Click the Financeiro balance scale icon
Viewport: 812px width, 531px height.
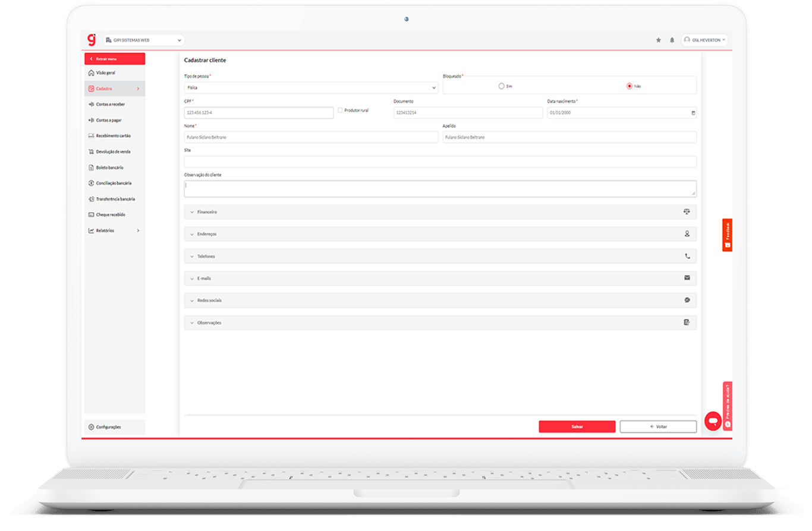[x=687, y=211]
